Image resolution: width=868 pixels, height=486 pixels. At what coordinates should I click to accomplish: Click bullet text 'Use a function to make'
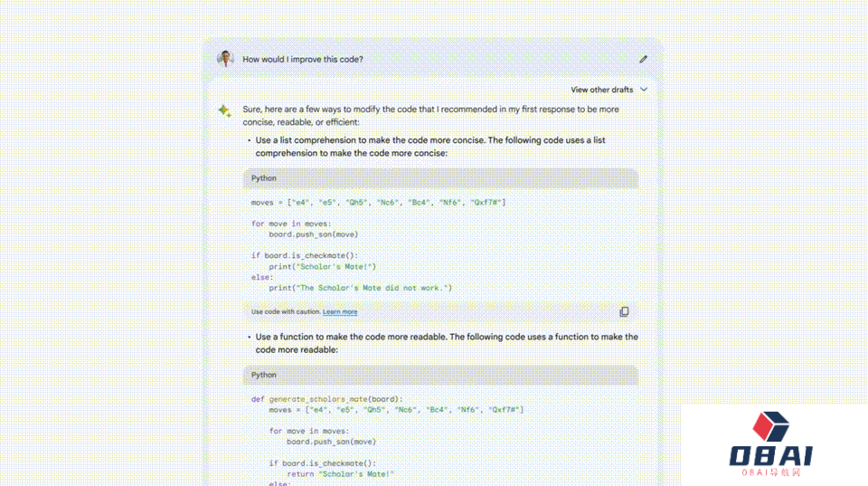[303, 337]
